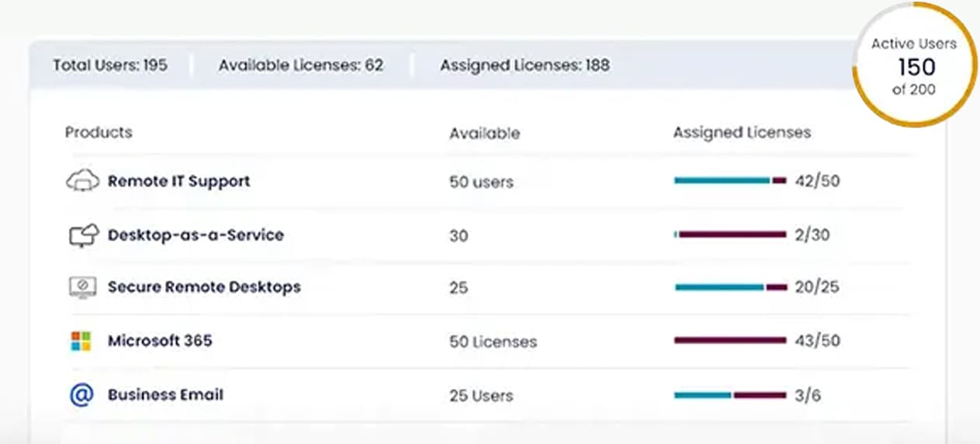Open the Remote IT Support product
Image resolution: width=980 pixels, height=444 pixels.
coord(178,182)
